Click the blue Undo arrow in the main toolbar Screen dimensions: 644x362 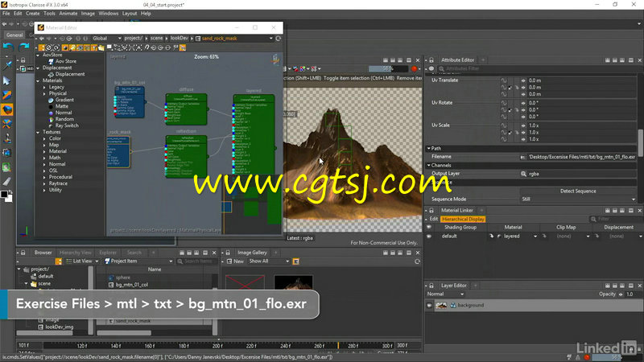tap(8, 47)
